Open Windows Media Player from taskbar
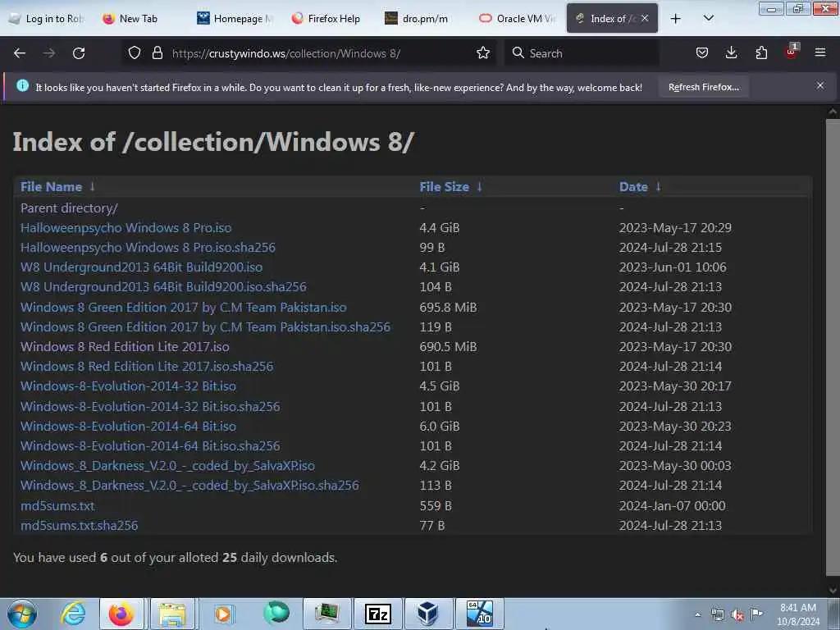The height and width of the screenshot is (630, 840). 223,614
